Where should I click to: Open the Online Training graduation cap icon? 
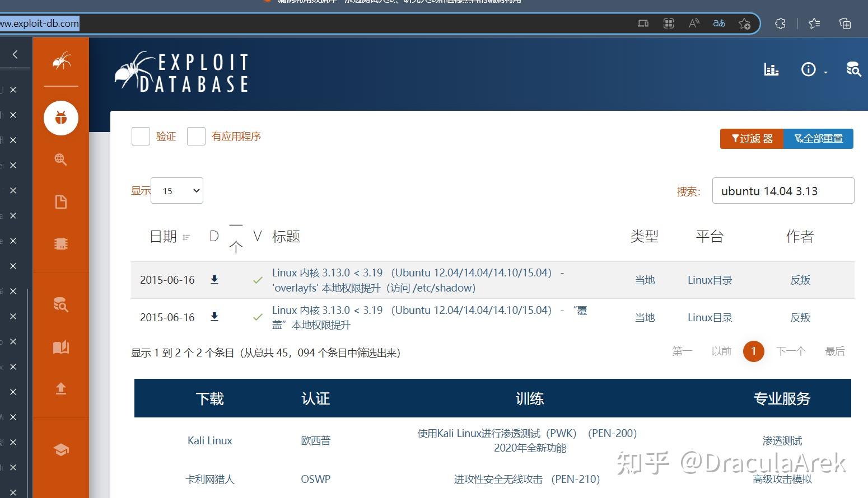tap(61, 449)
